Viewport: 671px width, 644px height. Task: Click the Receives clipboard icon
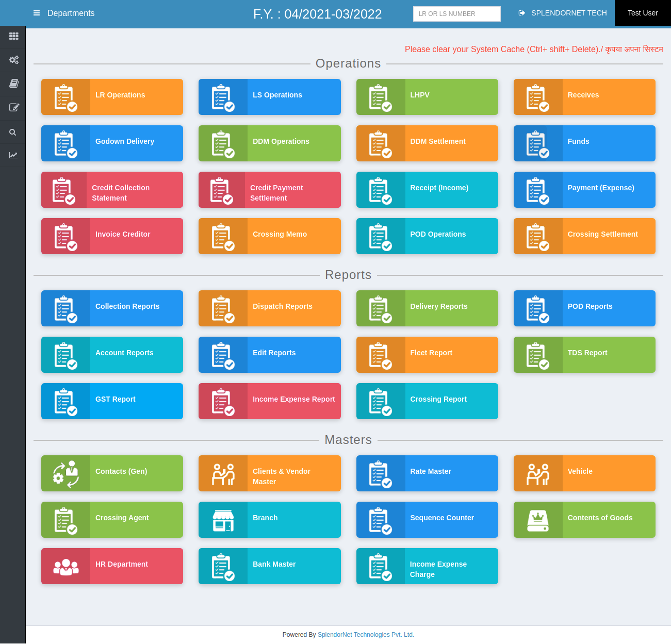pos(538,97)
